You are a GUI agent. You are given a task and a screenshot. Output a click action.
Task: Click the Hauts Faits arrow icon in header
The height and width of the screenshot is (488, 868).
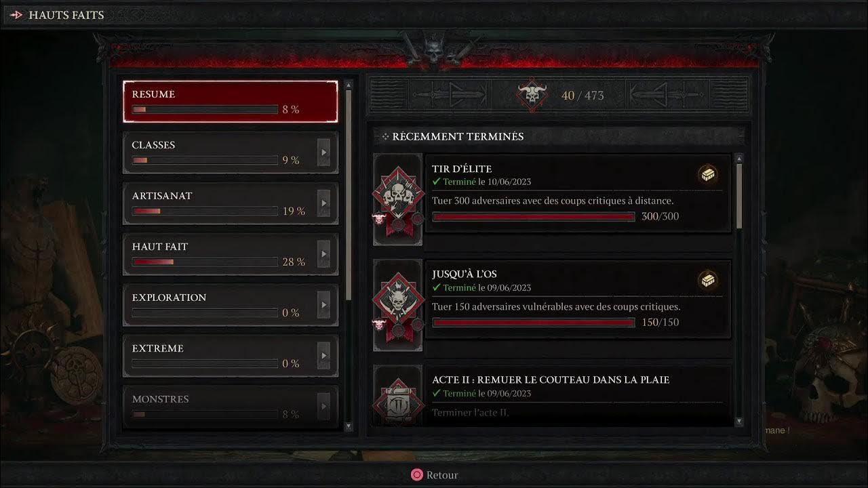click(17, 15)
